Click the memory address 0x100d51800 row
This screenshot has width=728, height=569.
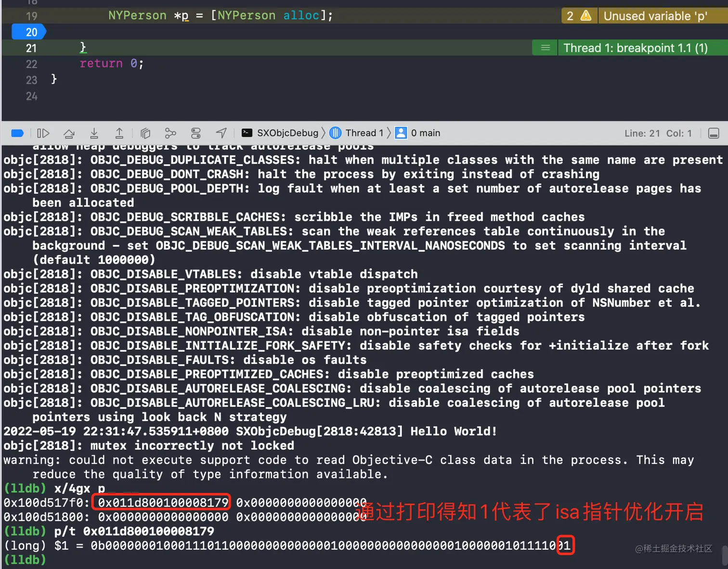click(x=185, y=517)
